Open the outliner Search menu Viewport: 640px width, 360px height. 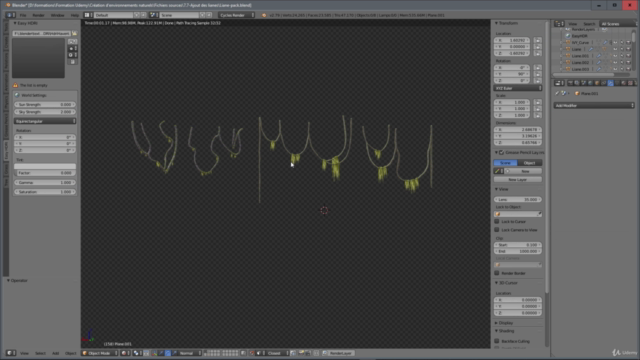click(589, 24)
